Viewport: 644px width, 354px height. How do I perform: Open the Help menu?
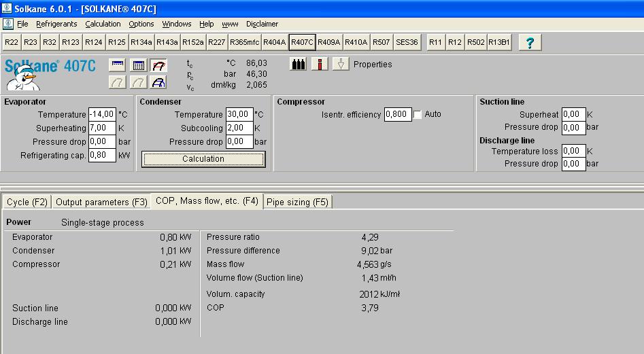coord(207,24)
